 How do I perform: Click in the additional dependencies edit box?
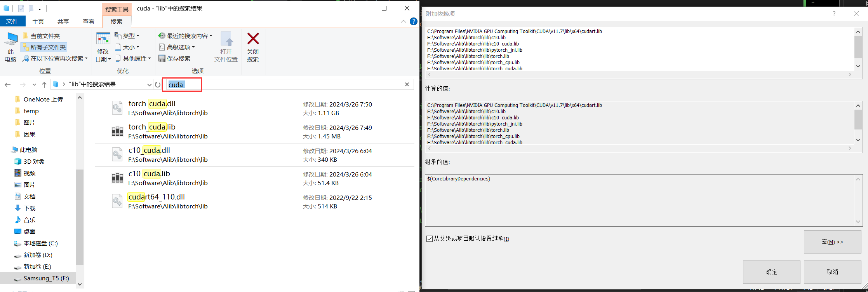(x=639, y=49)
